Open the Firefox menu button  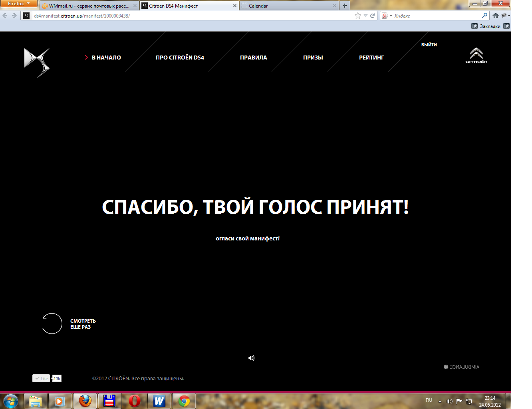click(x=19, y=3)
